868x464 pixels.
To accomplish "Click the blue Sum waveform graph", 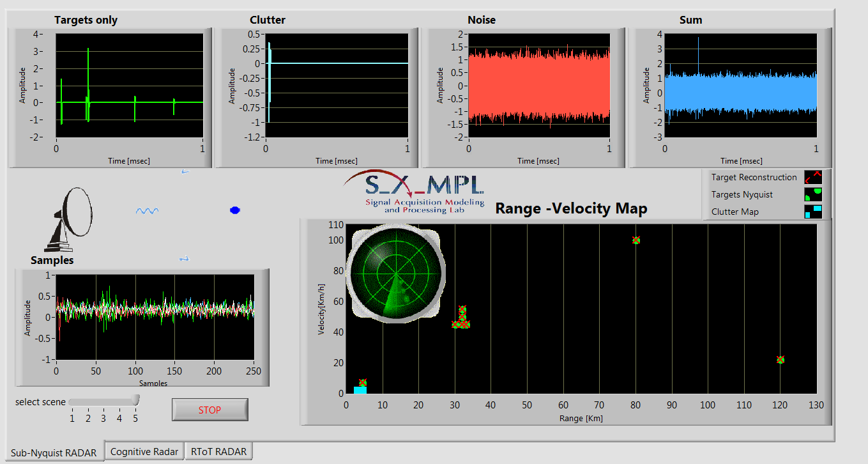I will point(740,85).
